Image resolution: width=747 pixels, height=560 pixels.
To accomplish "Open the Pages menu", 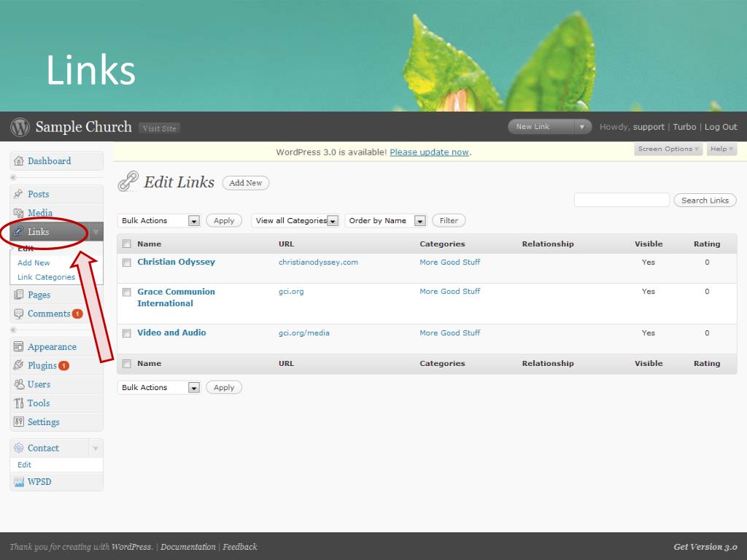I will [39, 295].
